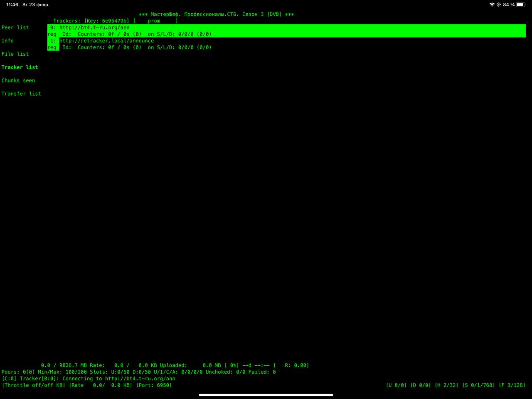Image resolution: width=532 pixels, height=399 pixels.
Task: Click the Peers: 0(0) statistic
Action: pyautogui.click(x=18, y=372)
